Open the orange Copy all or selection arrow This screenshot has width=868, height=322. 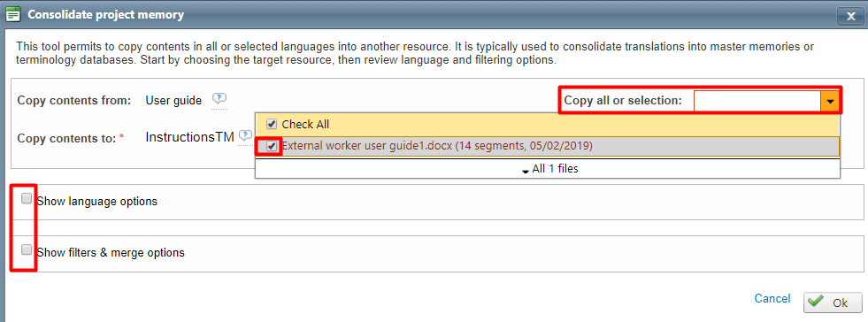830,101
